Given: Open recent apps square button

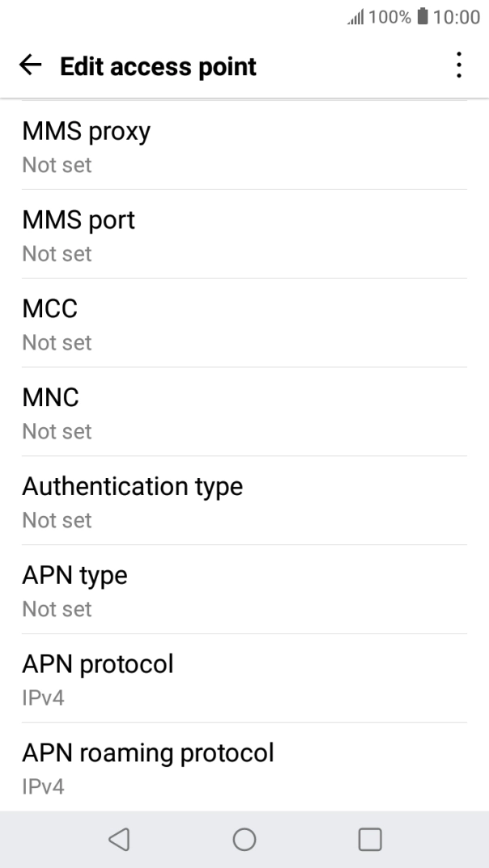Looking at the screenshot, I should click(x=370, y=839).
